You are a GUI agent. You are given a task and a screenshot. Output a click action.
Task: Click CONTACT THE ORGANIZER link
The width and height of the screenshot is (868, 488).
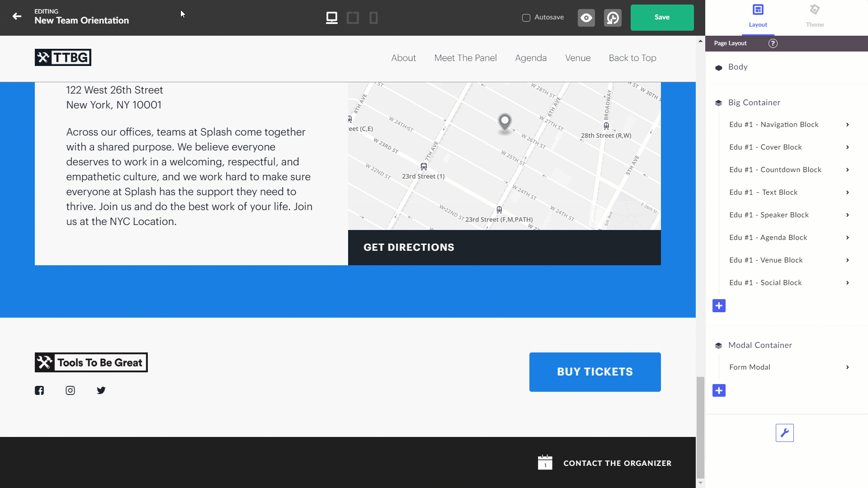[618, 463]
